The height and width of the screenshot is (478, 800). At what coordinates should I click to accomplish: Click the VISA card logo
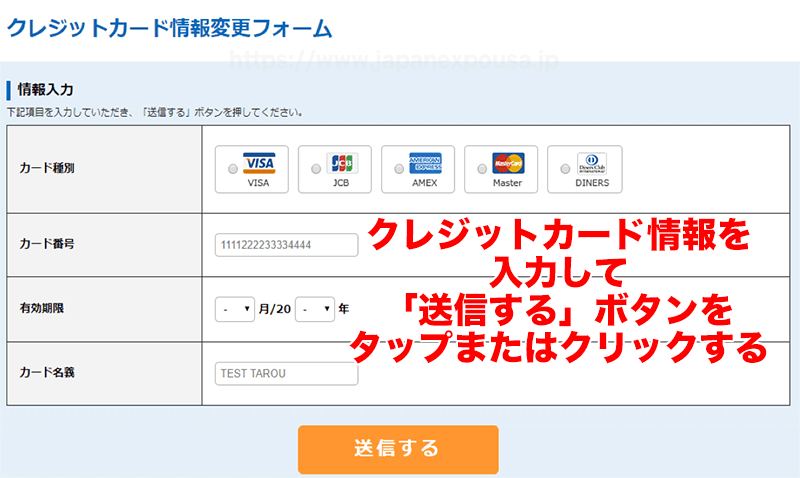(259, 163)
